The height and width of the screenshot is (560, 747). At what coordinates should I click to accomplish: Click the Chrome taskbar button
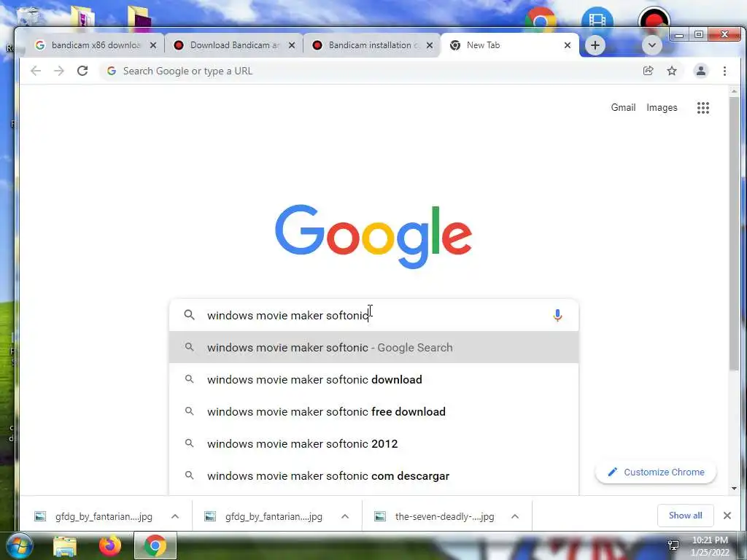point(155,545)
